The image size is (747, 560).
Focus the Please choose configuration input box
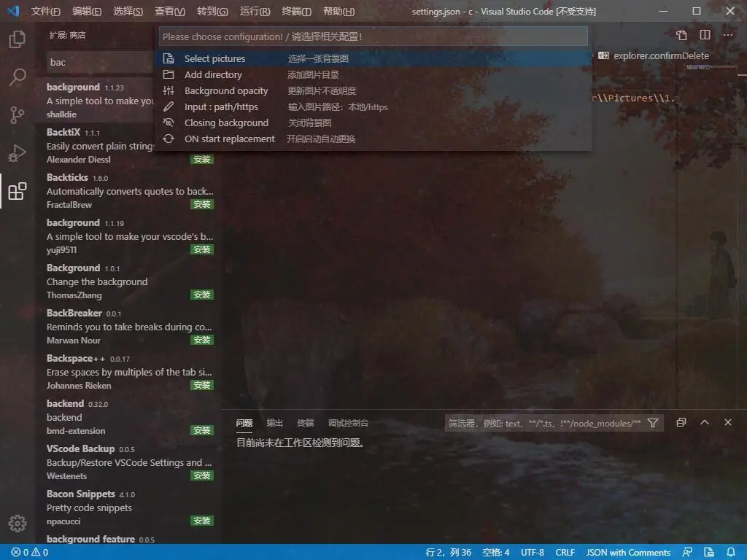tap(373, 36)
